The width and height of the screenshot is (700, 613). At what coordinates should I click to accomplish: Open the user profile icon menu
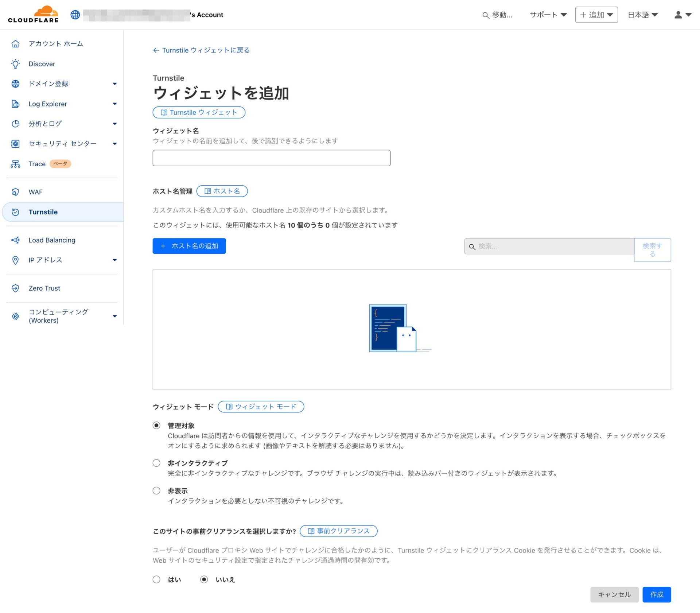pyautogui.click(x=682, y=15)
